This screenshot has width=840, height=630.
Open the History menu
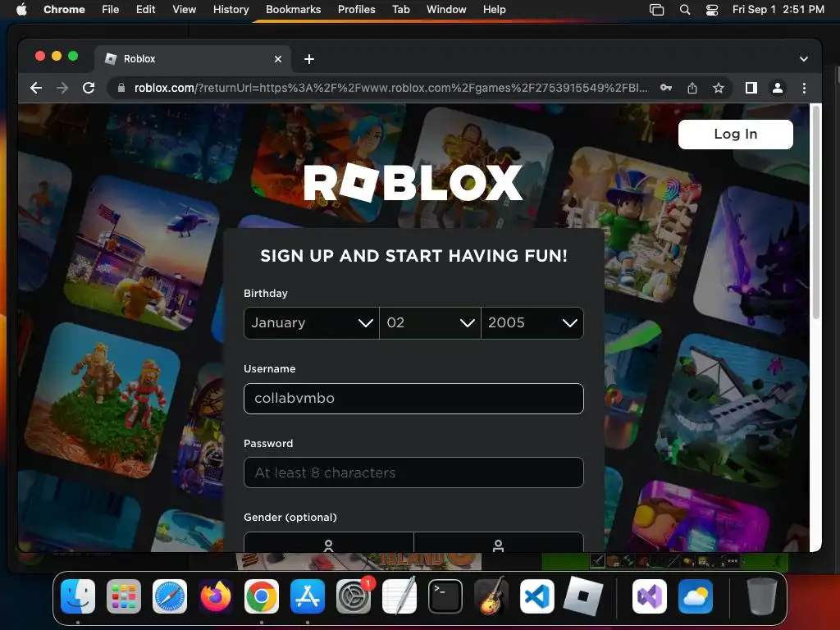pyautogui.click(x=231, y=9)
